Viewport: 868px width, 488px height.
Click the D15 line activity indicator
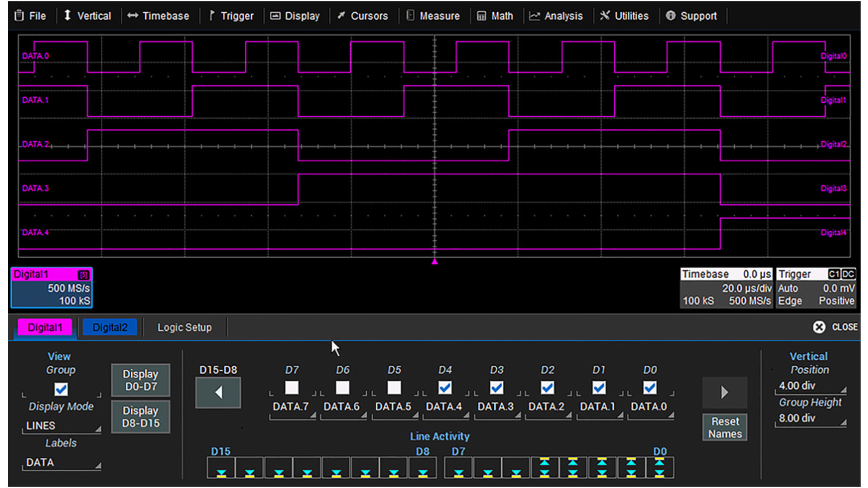click(x=221, y=468)
